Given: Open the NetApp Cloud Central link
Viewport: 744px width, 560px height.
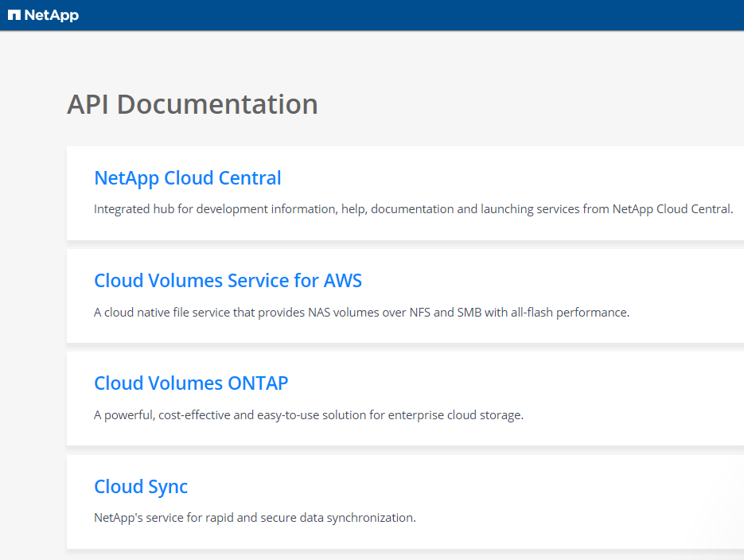Looking at the screenshot, I should pos(188,178).
